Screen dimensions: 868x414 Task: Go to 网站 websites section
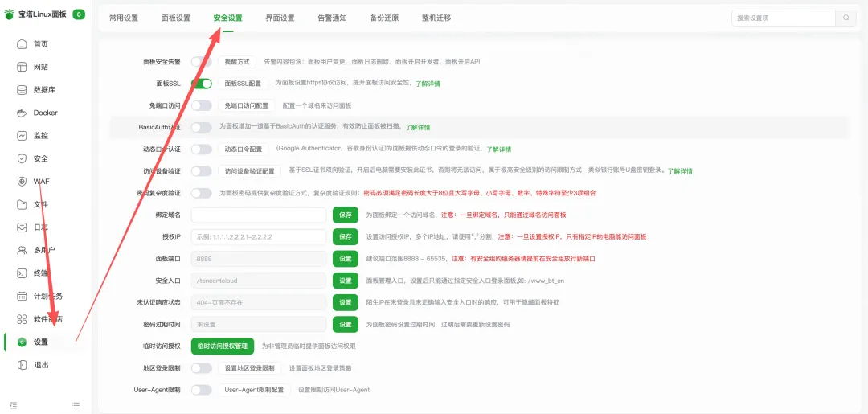pyautogui.click(x=40, y=67)
